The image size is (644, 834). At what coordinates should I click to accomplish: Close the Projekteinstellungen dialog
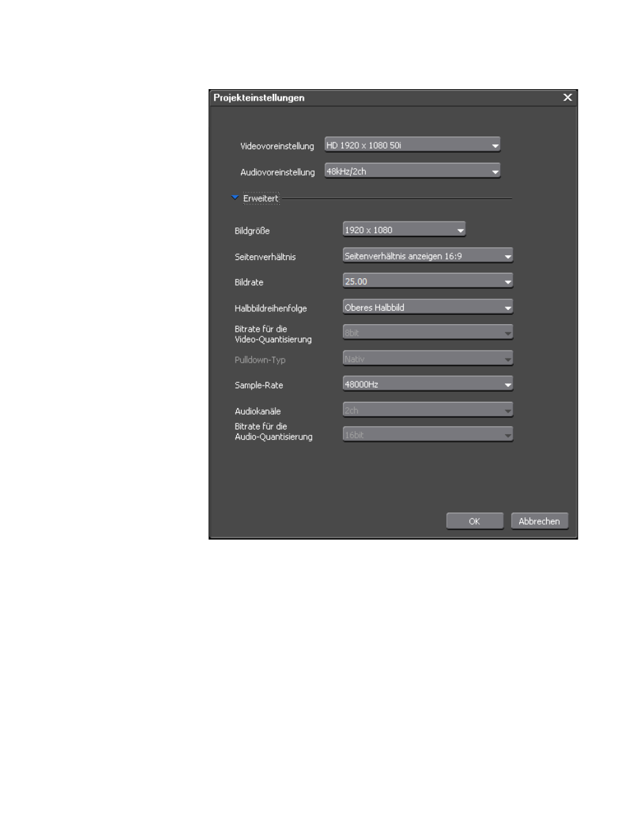point(568,98)
